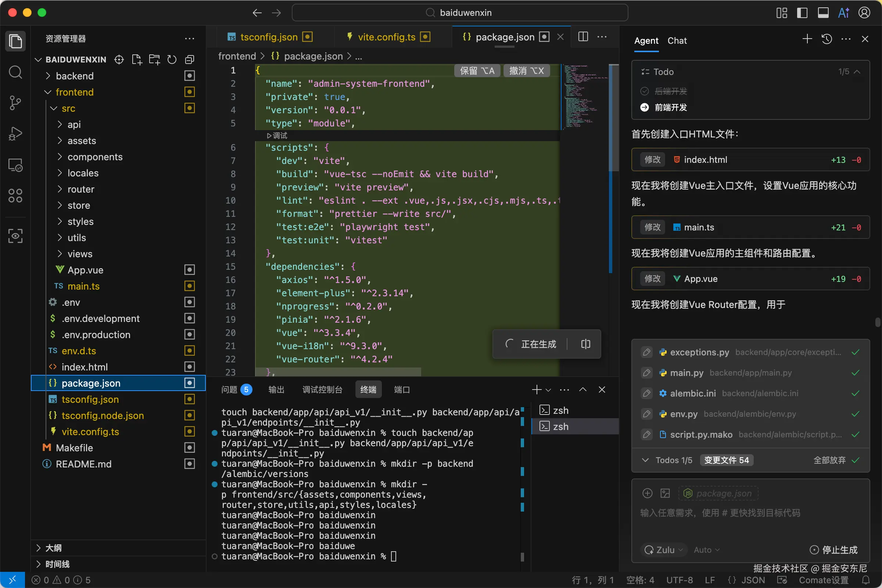Expand the 大纲 outline section
This screenshot has height=588, width=882.
coord(53,548)
